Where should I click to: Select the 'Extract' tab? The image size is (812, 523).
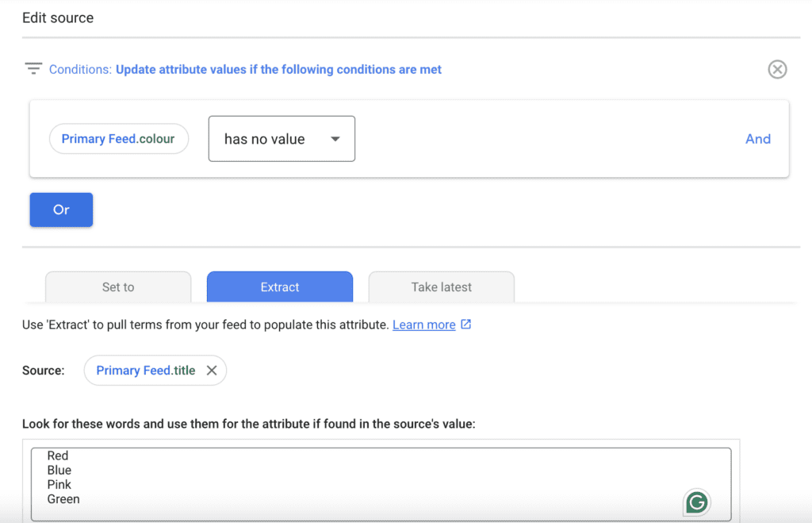tap(279, 287)
